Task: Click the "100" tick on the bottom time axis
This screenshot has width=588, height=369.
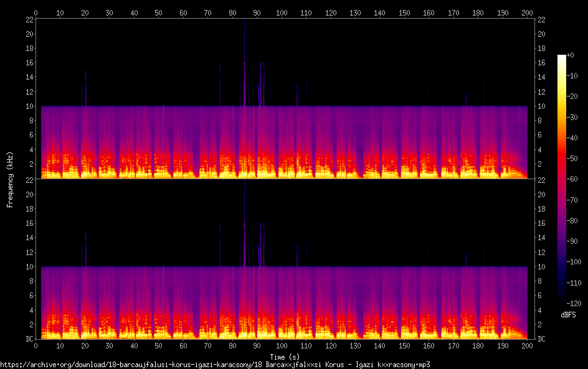Action: [282, 346]
